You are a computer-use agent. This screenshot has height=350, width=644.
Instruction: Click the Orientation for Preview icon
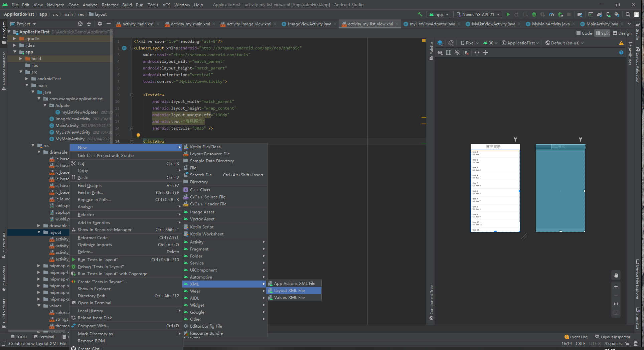[451, 43]
